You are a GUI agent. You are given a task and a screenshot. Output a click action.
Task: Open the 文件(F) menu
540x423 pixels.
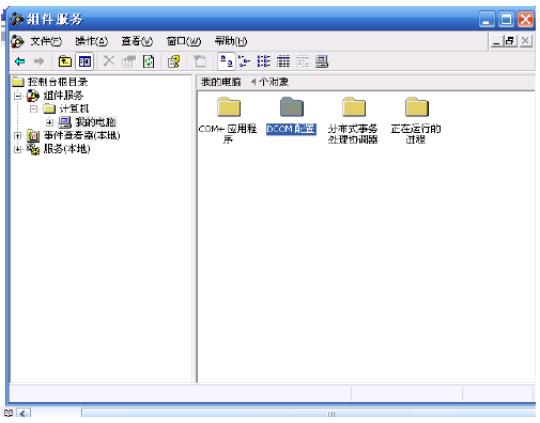coord(46,42)
